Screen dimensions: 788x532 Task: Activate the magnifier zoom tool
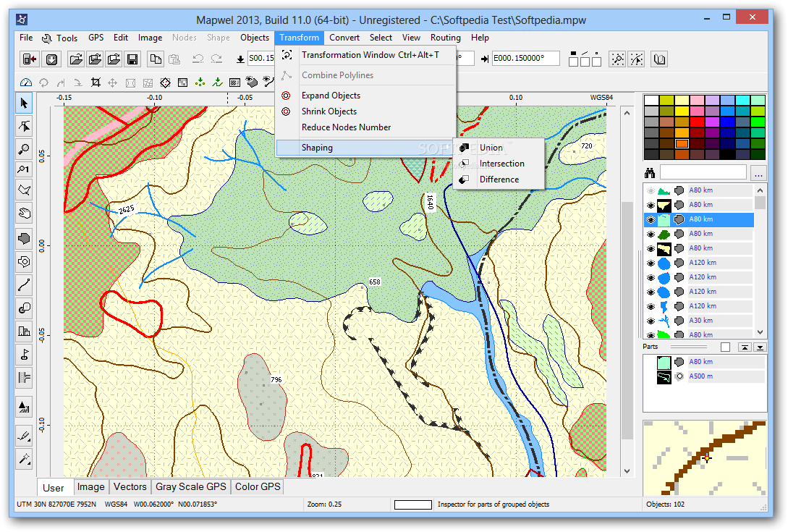(x=24, y=149)
